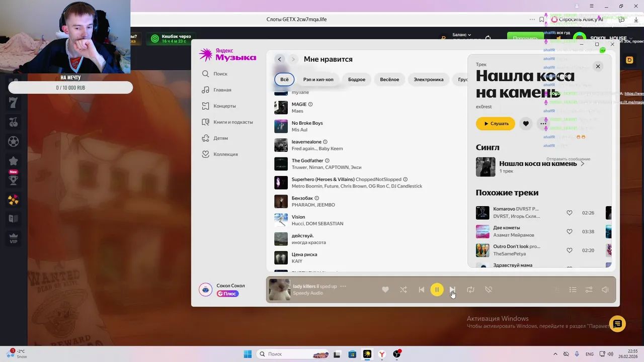Screen dimensions: 644x362
Task: Like the Outro Don't look track
Action: [570, 250]
